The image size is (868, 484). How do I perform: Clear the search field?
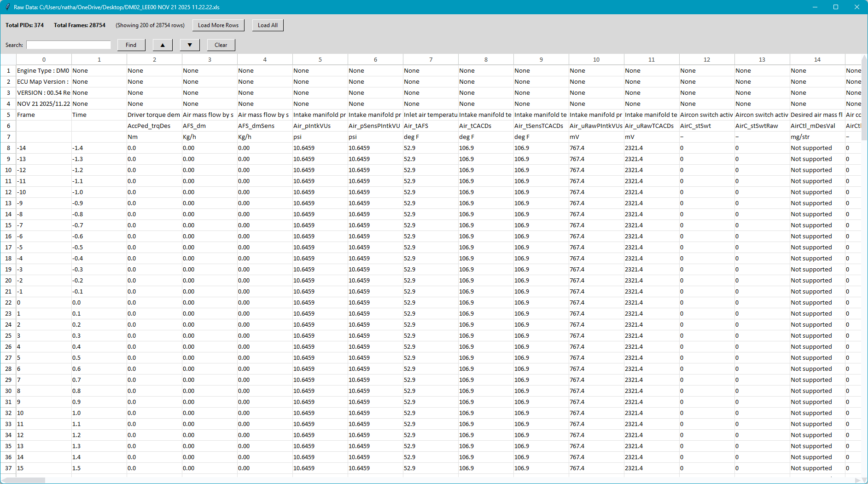[x=221, y=45]
